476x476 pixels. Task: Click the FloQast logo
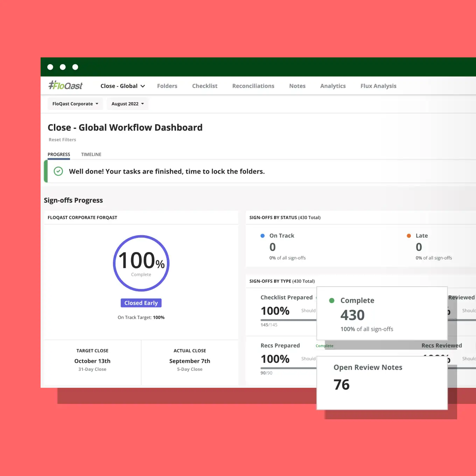tap(65, 85)
